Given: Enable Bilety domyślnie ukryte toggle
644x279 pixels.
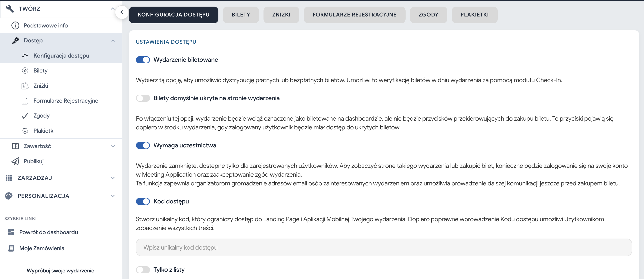Looking at the screenshot, I should [x=143, y=98].
